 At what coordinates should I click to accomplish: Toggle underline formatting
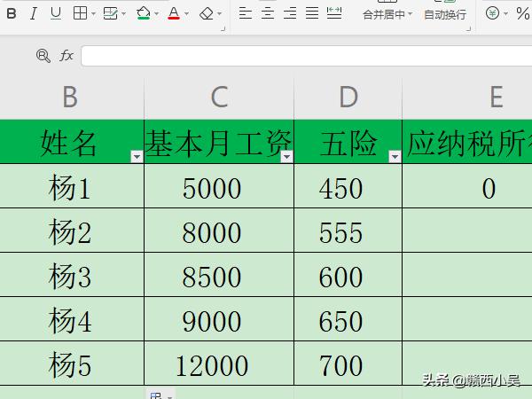(x=56, y=13)
